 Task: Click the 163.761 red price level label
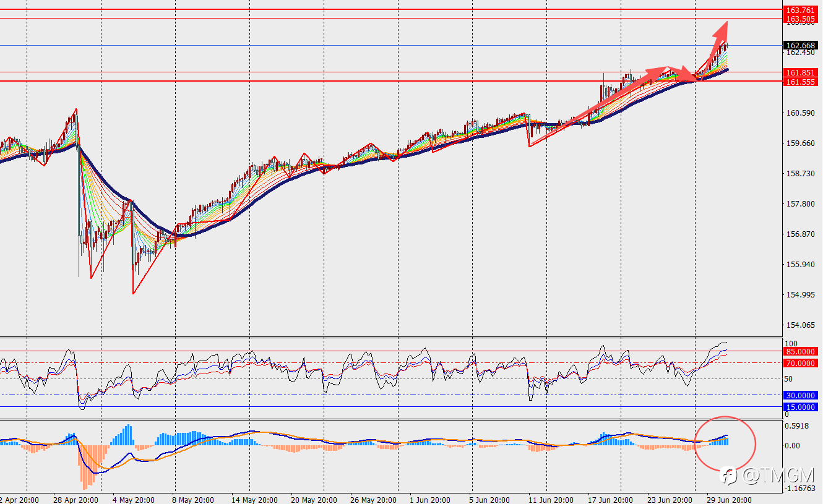click(x=800, y=10)
